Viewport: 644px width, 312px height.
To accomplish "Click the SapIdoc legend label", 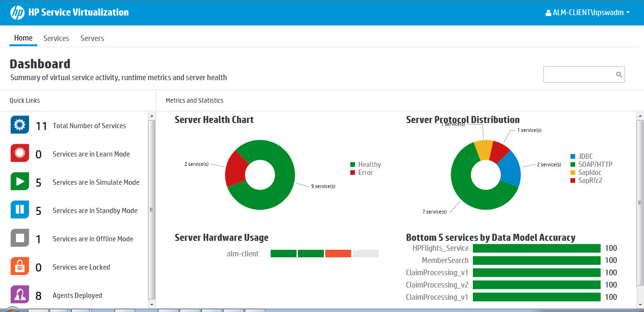I will [590, 172].
